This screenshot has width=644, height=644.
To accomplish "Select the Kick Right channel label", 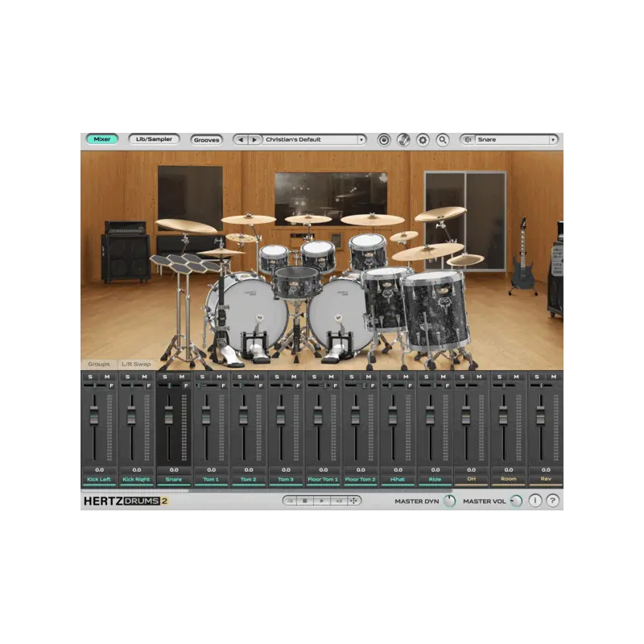I will coord(136,479).
